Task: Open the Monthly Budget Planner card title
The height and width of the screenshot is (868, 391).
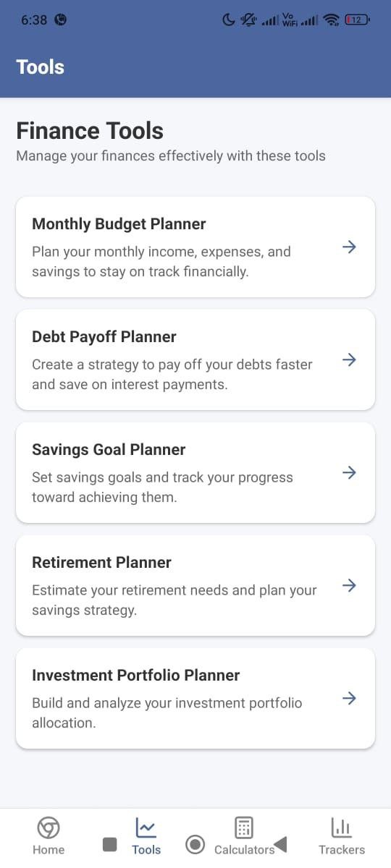Action: [119, 224]
